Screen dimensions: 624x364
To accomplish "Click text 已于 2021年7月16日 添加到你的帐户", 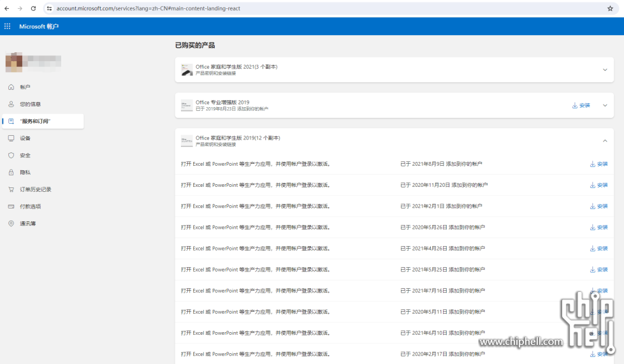I will [x=442, y=291].
